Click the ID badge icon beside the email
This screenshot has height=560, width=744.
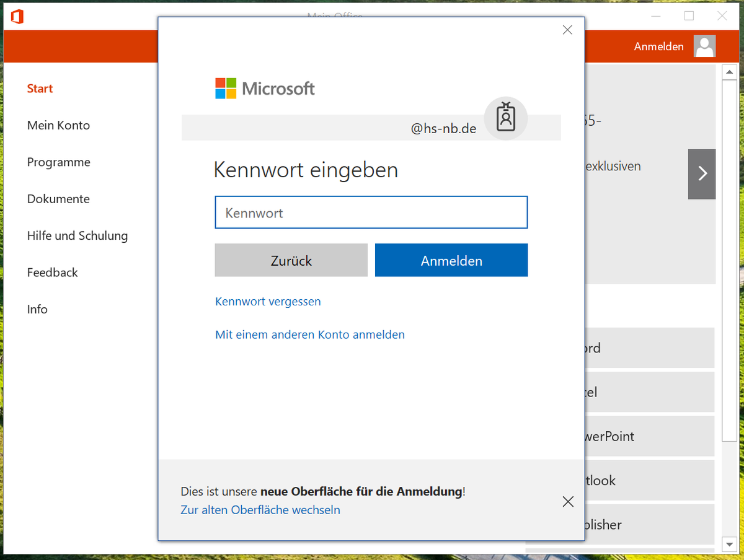(x=506, y=118)
